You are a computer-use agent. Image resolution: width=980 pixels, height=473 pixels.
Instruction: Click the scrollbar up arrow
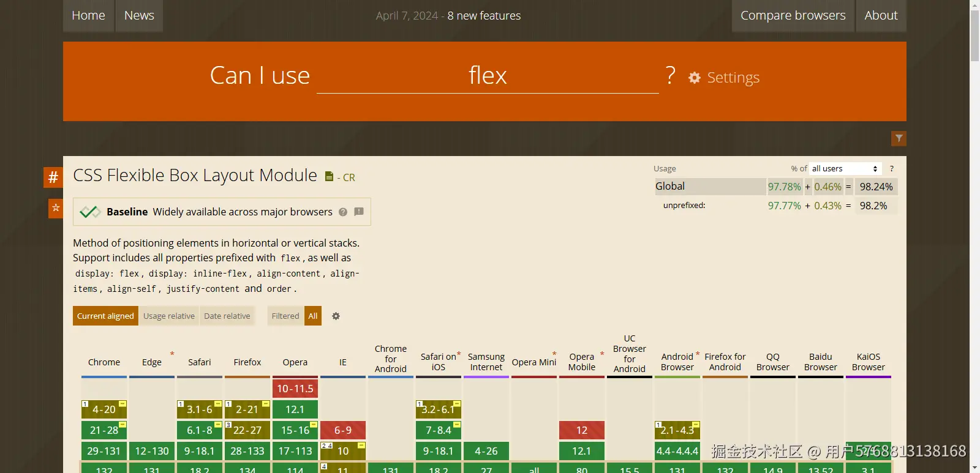coord(974,5)
